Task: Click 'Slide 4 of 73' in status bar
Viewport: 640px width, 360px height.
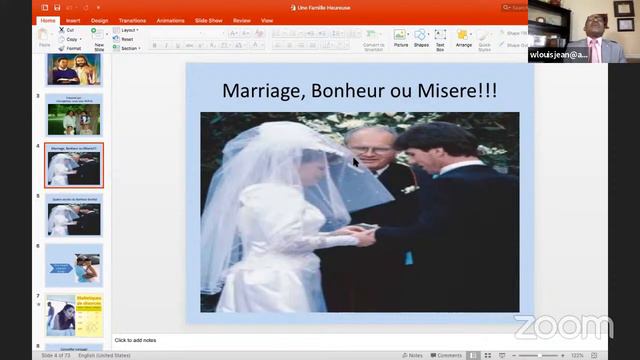Action: 56,356
